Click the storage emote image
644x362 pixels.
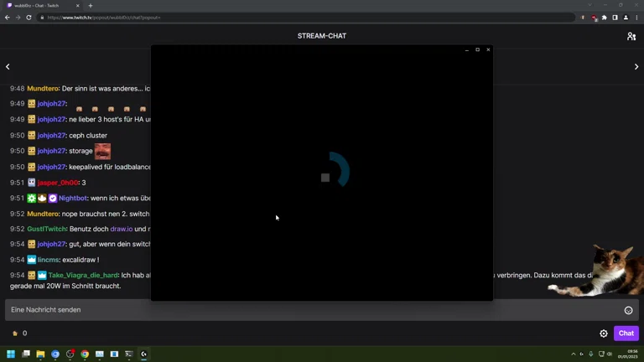[102, 151]
